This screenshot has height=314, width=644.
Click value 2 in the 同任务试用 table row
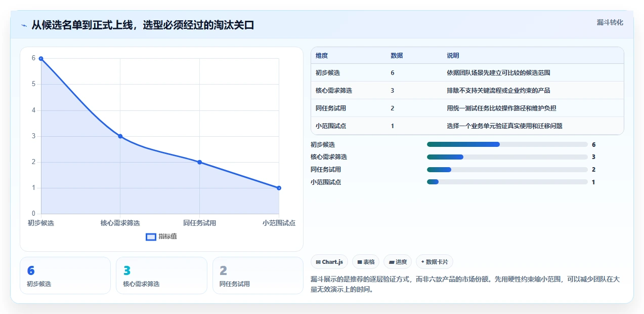click(393, 108)
